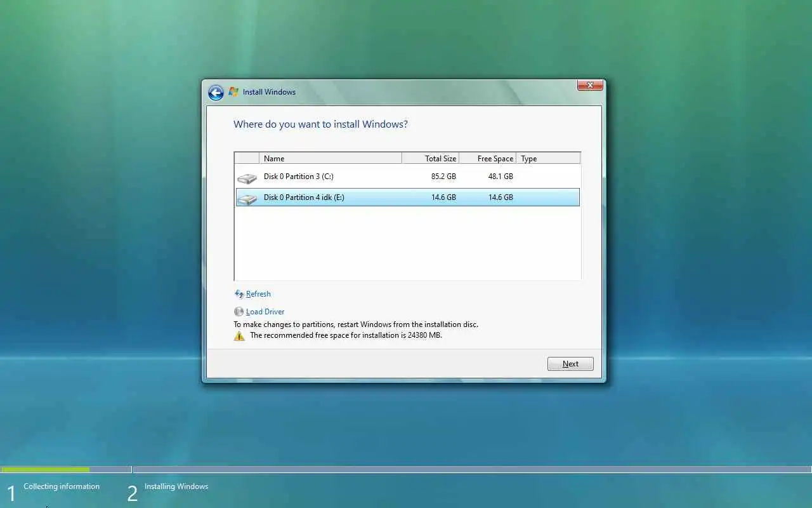Proceed with the Next button
This screenshot has width=812, height=508.
570,364
